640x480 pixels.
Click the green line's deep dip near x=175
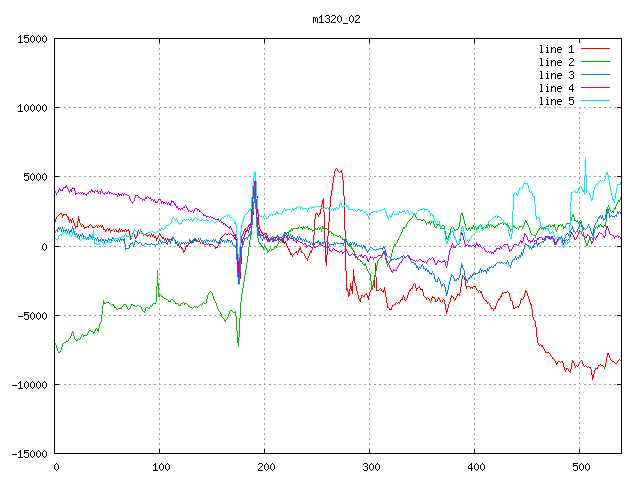[x=238, y=345]
